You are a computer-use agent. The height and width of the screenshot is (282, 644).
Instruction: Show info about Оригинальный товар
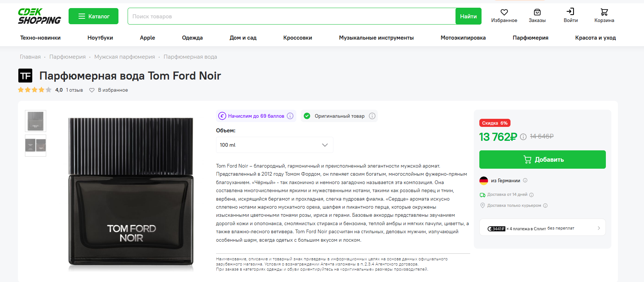point(372,116)
